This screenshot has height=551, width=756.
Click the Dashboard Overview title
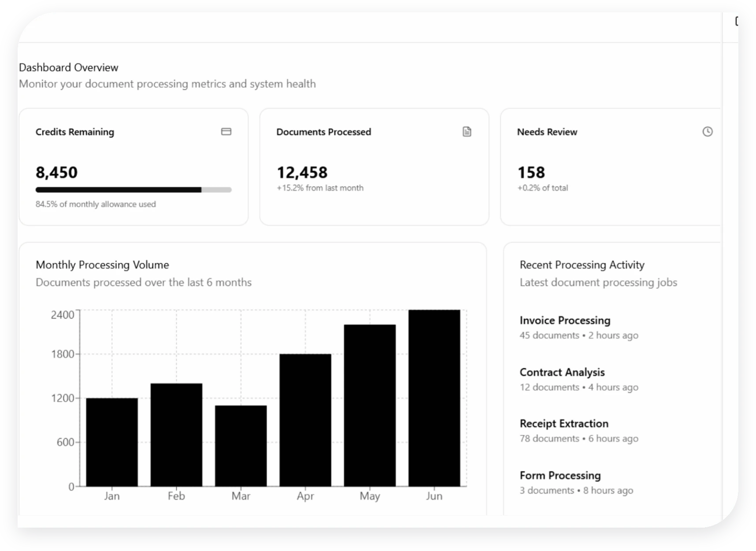click(69, 67)
